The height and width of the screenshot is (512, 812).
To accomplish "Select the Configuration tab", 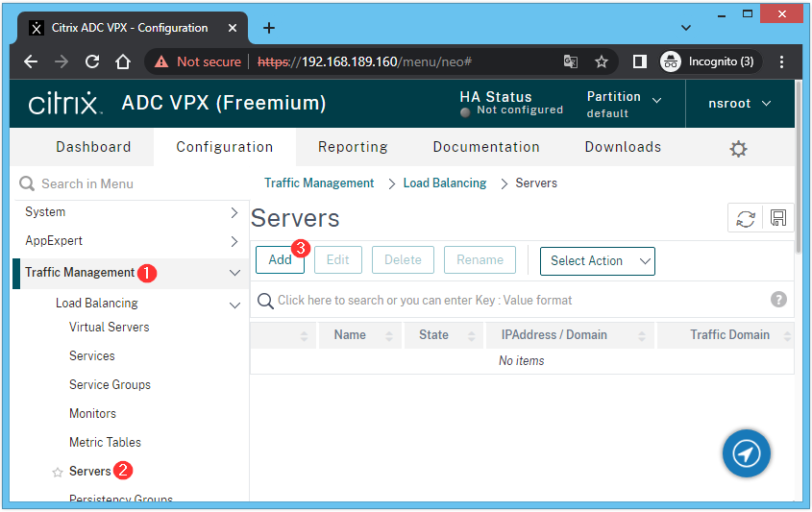I will pos(224,147).
